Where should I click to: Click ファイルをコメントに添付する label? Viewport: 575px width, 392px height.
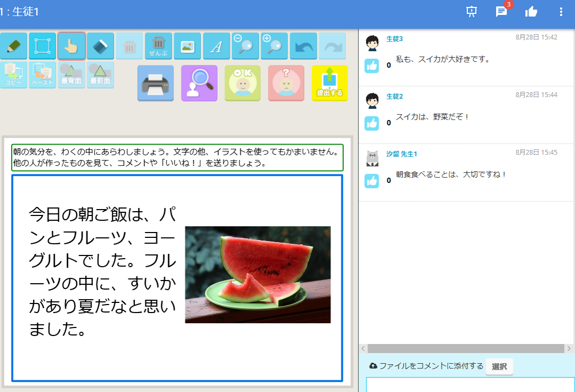[x=431, y=366]
